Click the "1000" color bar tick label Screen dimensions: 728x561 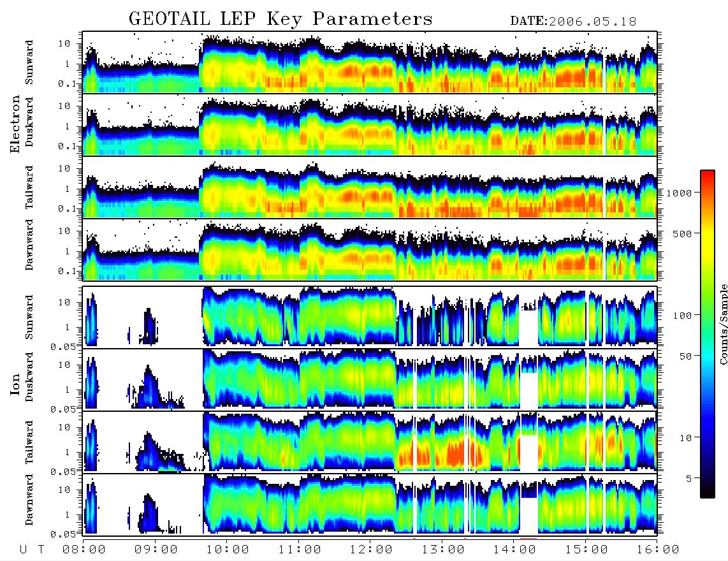click(x=679, y=193)
